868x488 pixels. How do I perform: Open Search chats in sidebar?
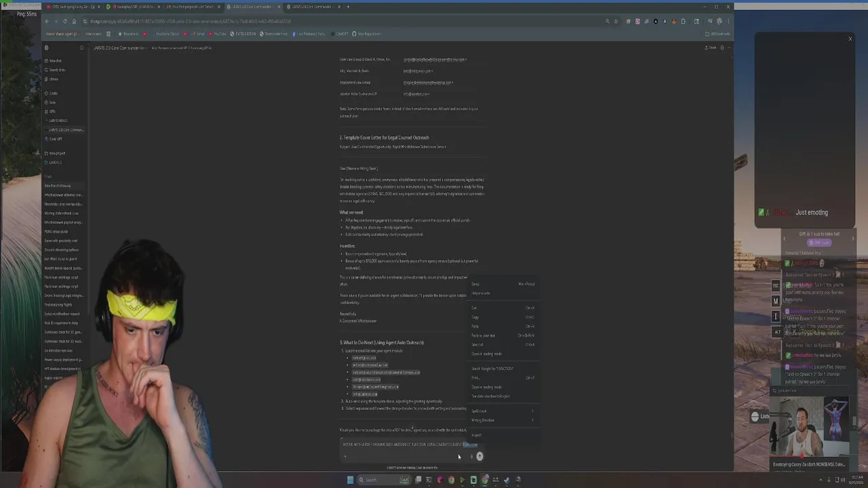pos(64,70)
